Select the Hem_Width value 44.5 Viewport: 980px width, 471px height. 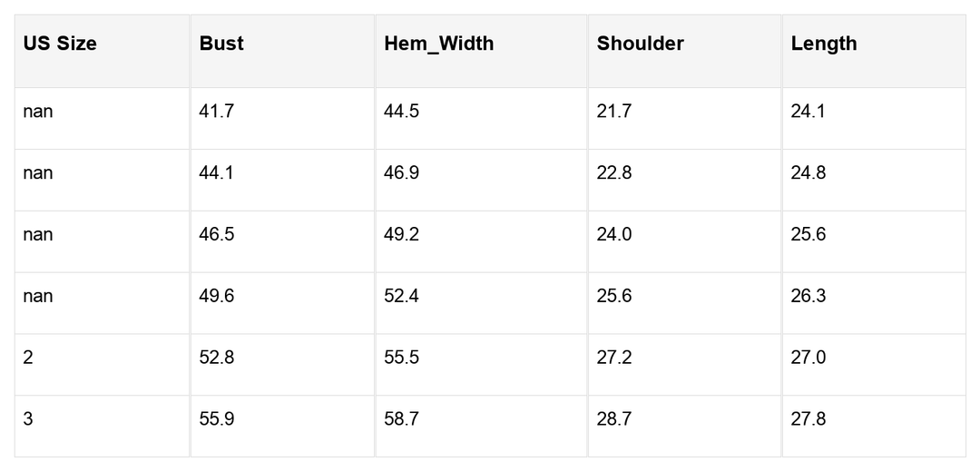[401, 112]
